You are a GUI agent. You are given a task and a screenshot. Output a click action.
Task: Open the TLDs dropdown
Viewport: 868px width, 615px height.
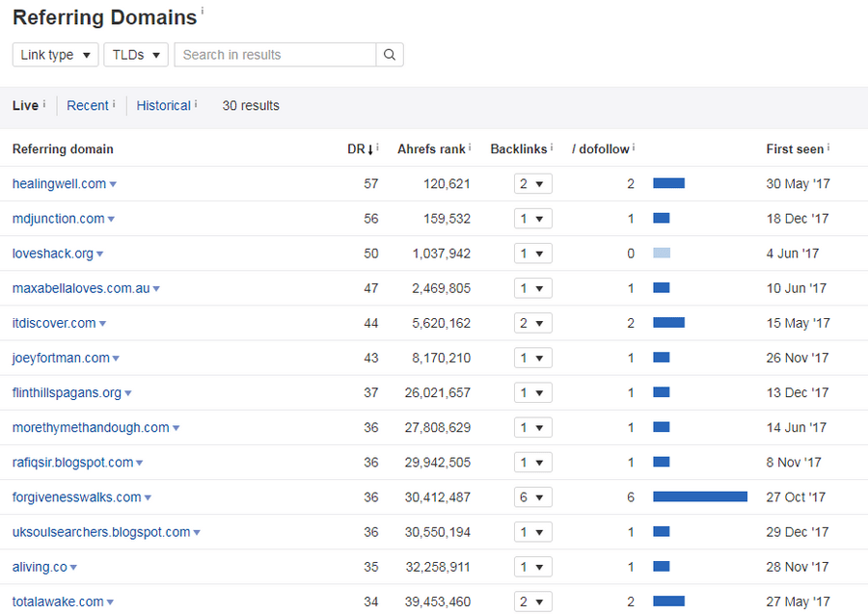click(136, 55)
